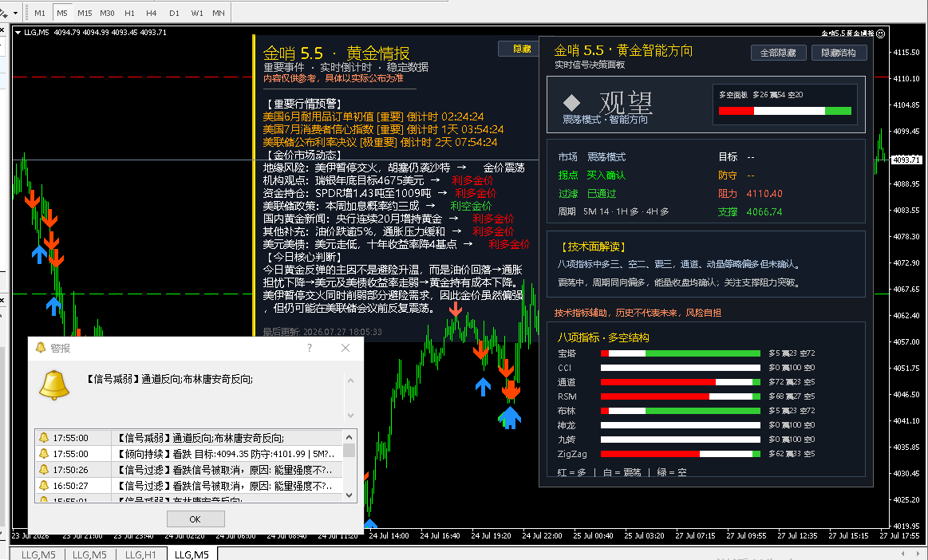Image resolution: width=928 pixels, height=560 pixels.
Task: Click 美国7月消费者信心指数 countdown line
Action: click(x=384, y=129)
